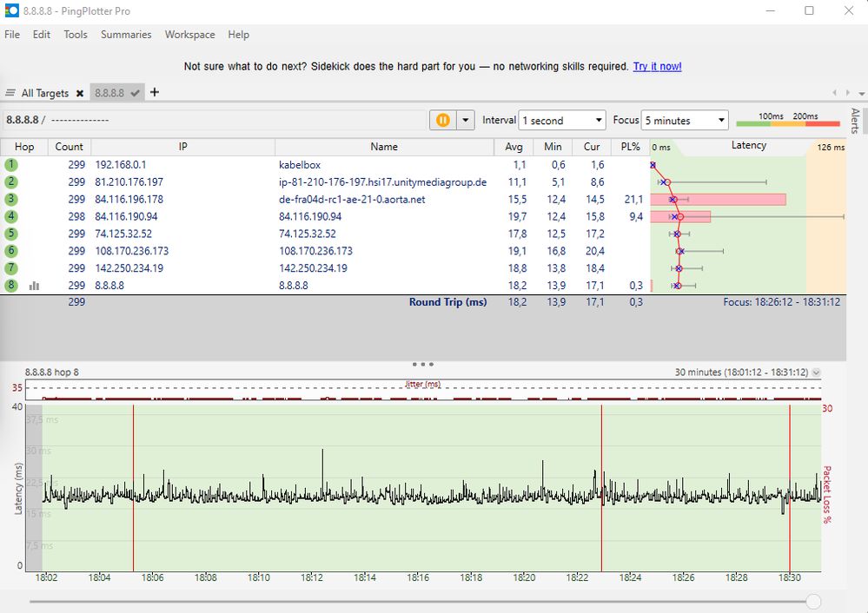Screen dimensions: 868x613
Task: Click the checkmark on the 8.8.8.8 tab
Action: pos(136,93)
